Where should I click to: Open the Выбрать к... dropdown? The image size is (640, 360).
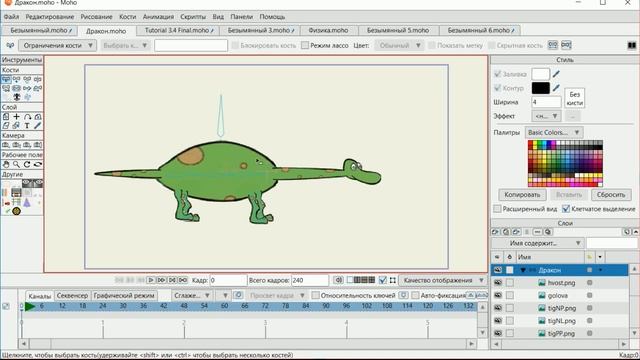click(x=124, y=45)
